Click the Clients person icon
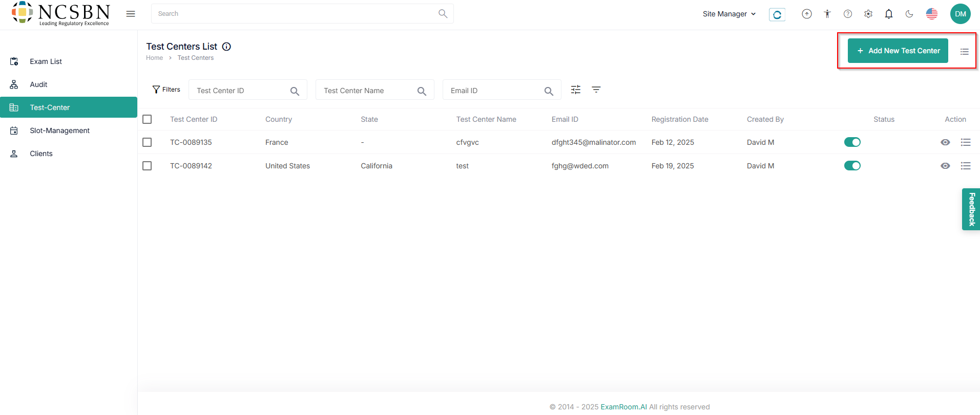The height and width of the screenshot is (415, 980). pyautogui.click(x=14, y=154)
